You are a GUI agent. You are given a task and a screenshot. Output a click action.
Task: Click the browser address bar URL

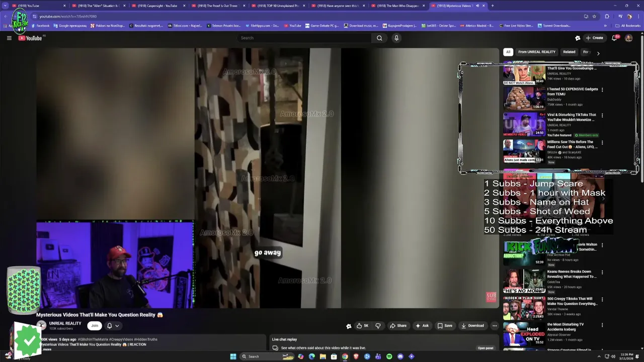(x=68, y=16)
